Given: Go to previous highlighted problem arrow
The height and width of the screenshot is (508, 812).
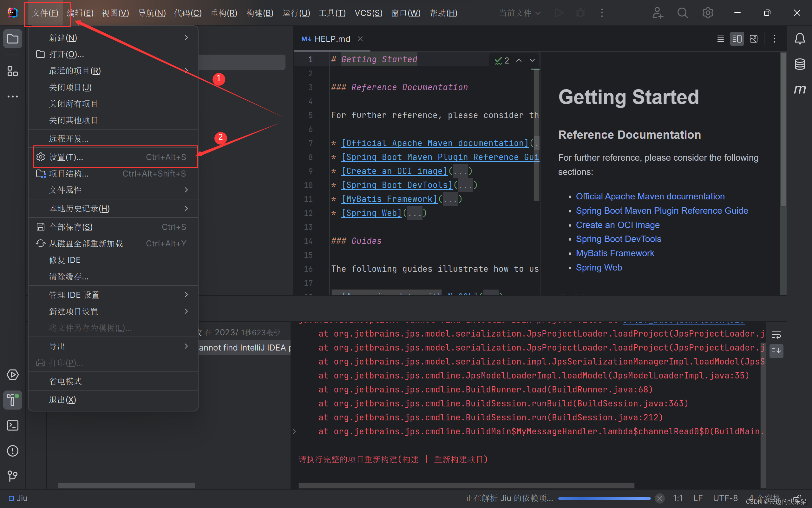Looking at the screenshot, I should 519,60.
